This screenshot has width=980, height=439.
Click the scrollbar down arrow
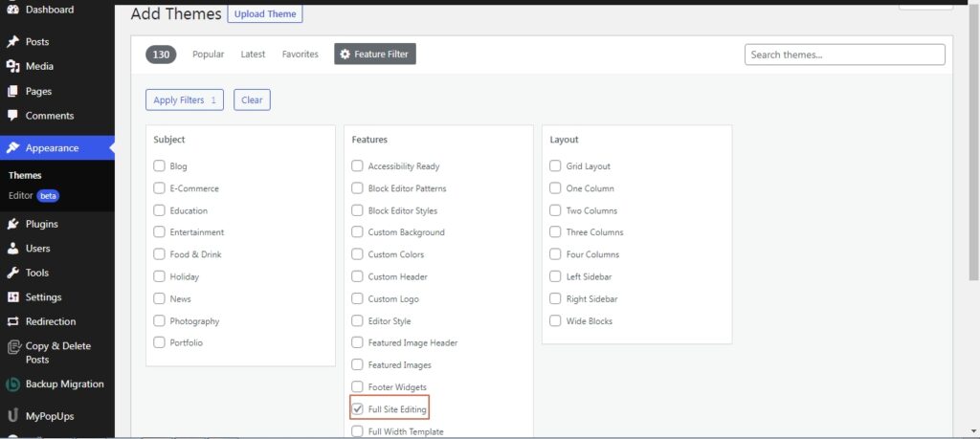974,431
